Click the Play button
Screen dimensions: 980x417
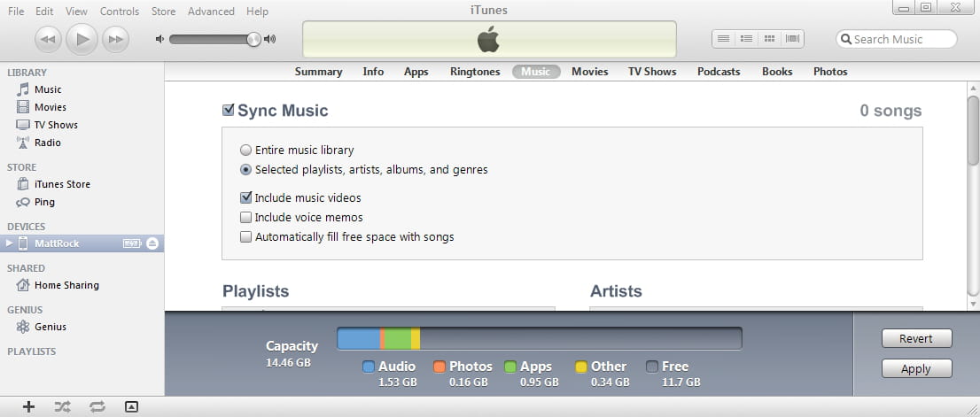coord(82,39)
